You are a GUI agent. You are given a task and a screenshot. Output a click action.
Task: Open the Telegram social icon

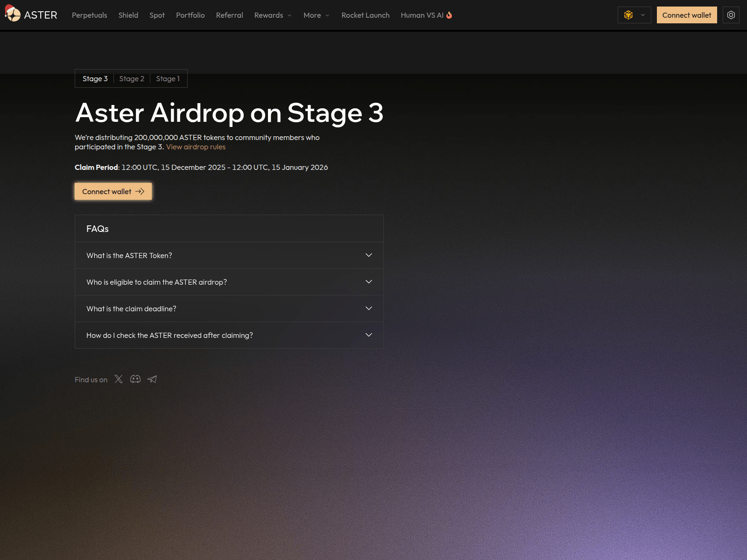pyautogui.click(x=152, y=379)
